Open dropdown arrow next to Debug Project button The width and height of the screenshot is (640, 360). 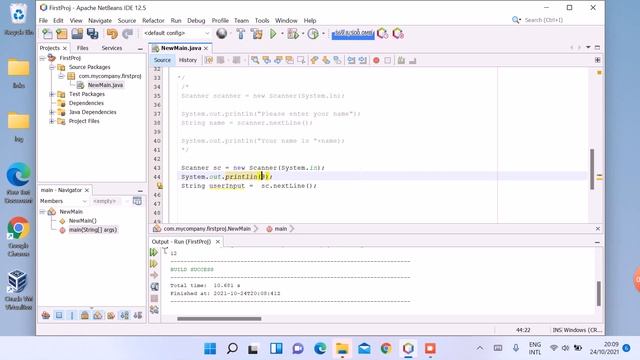[x=303, y=33]
